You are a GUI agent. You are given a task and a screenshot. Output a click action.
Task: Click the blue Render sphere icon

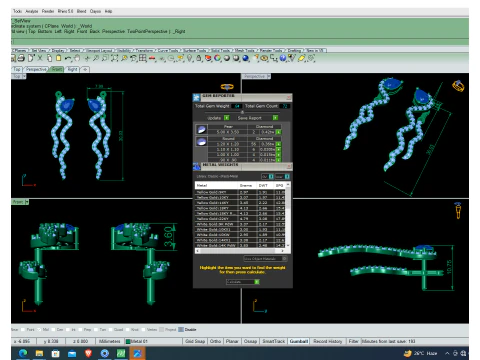[246, 58]
